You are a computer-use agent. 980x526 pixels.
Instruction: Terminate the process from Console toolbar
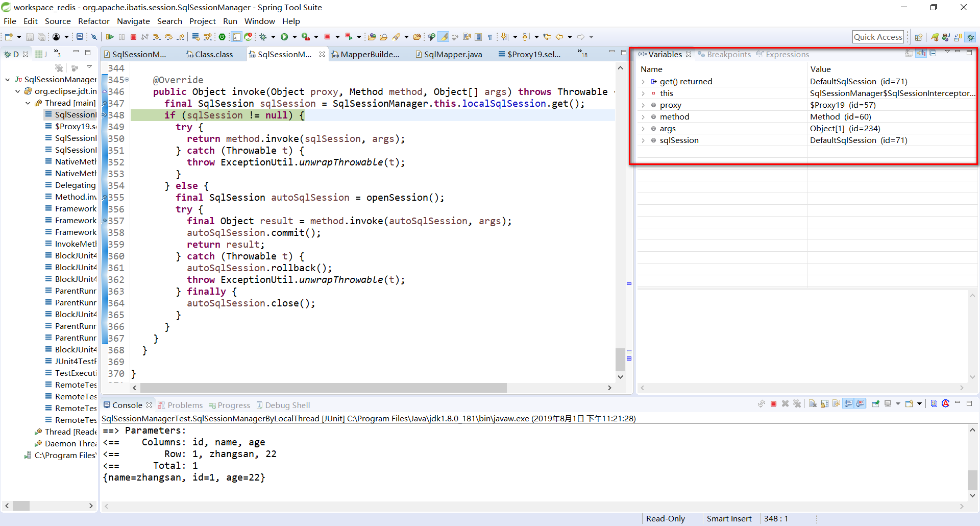click(773, 404)
